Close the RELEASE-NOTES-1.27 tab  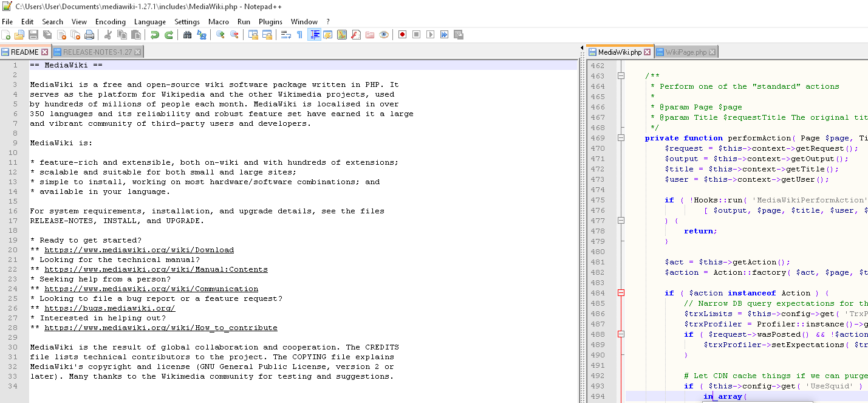point(137,52)
